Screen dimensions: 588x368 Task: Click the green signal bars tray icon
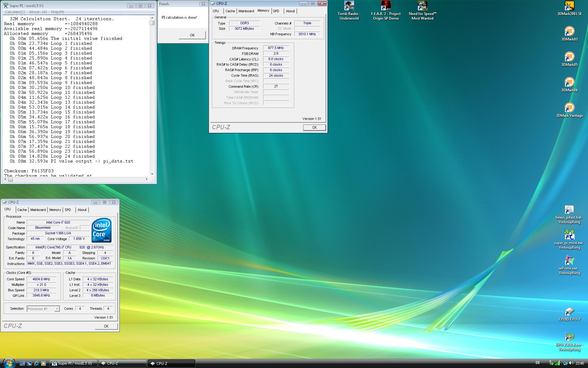click(557, 363)
